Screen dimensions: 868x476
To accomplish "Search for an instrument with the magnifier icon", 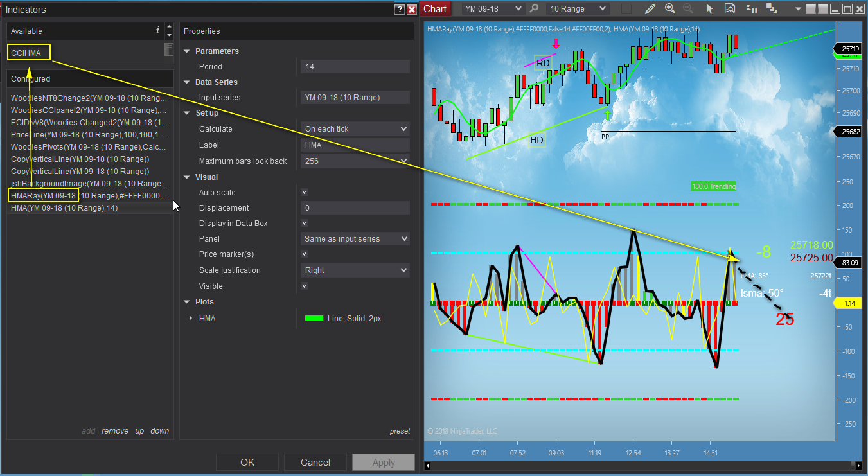I will [x=534, y=9].
